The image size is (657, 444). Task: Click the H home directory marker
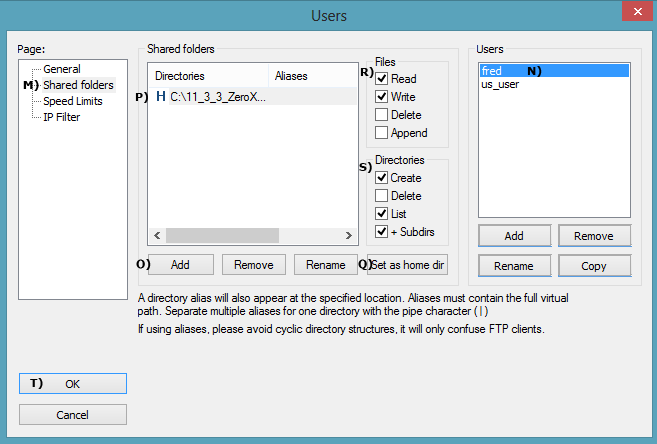coord(160,97)
